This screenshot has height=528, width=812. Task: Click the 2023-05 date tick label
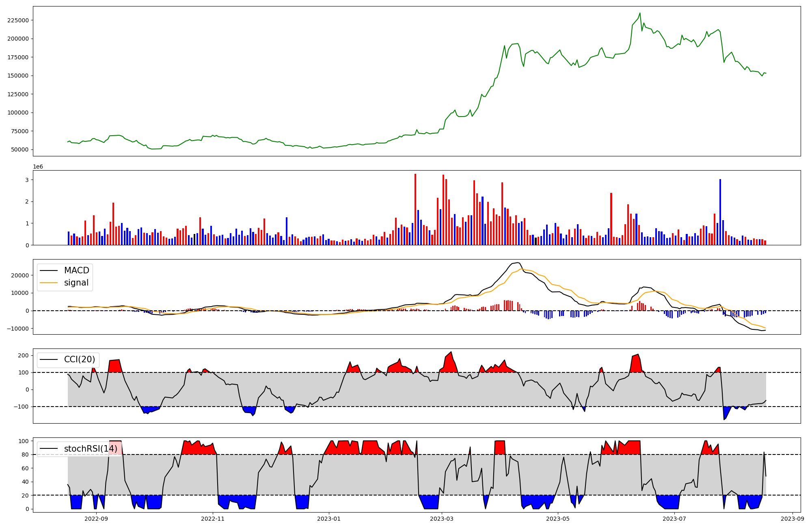tap(557, 519)
